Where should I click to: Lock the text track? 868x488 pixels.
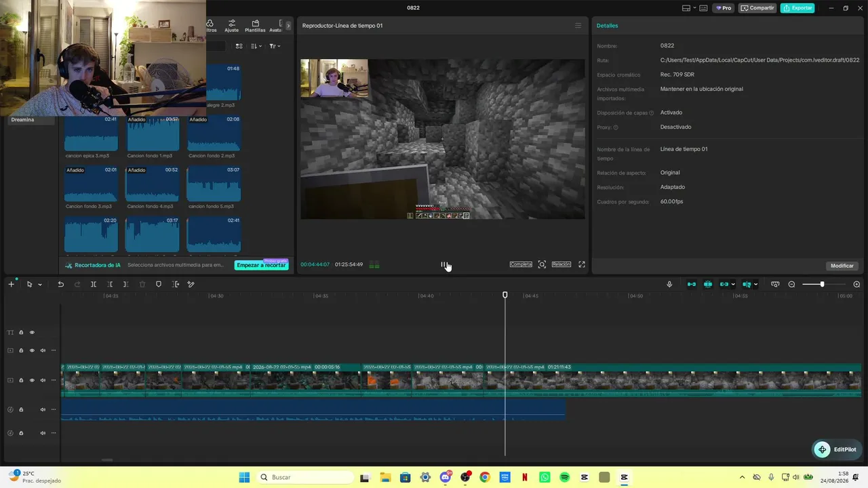pyautogui.click(x=21, y=332)
